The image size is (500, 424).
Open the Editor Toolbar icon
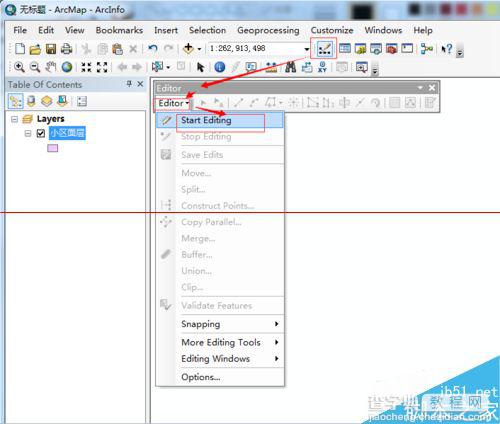point(324,49)
